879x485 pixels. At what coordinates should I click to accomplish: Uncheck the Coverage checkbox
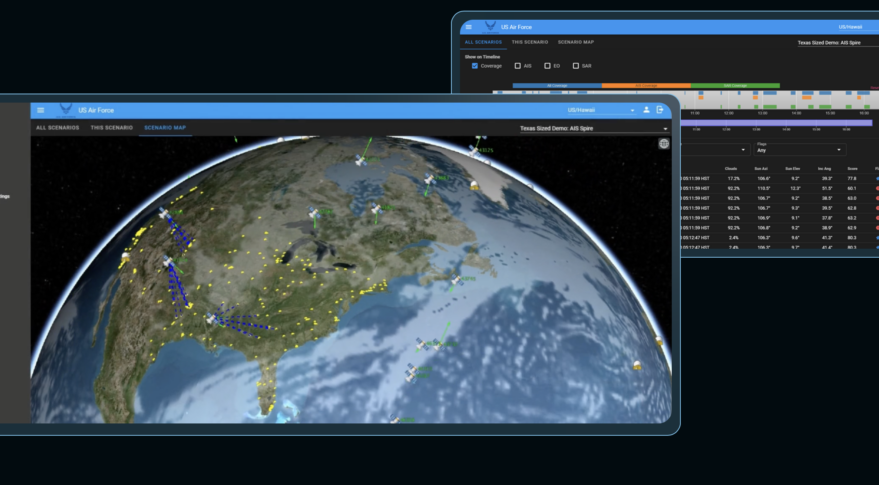(475, 66)
